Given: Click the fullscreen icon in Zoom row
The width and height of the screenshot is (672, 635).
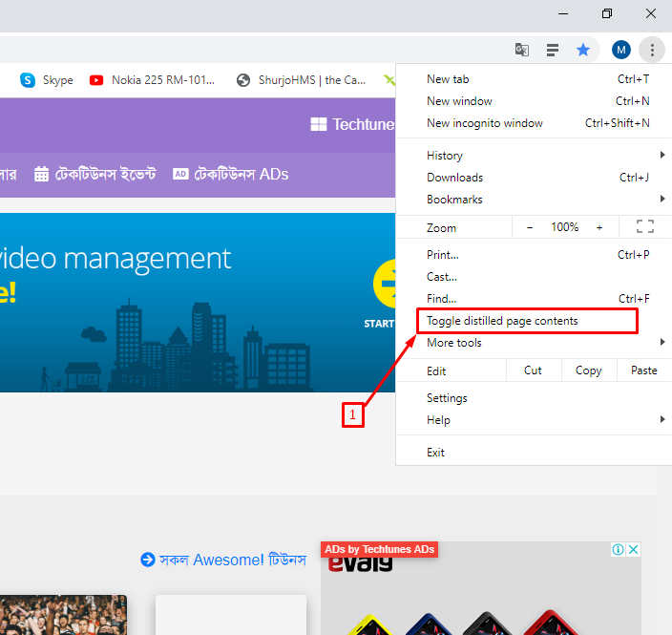Looking at the screenshot, I should (645, 226).
